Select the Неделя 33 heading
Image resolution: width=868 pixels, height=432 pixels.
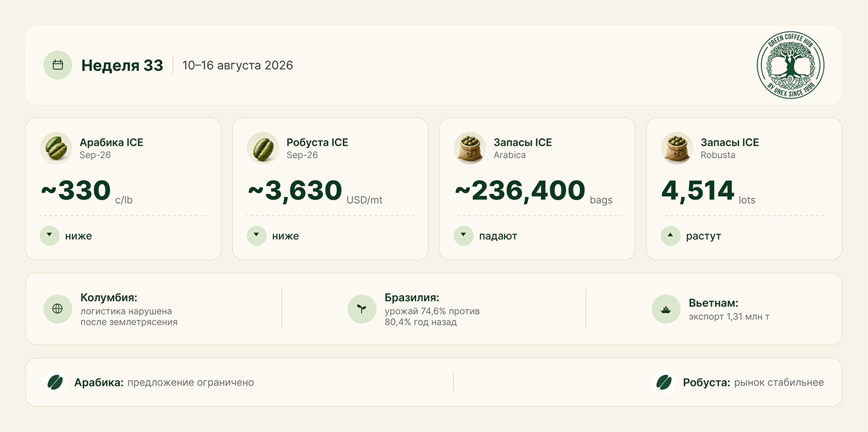[x=122, y=65]
